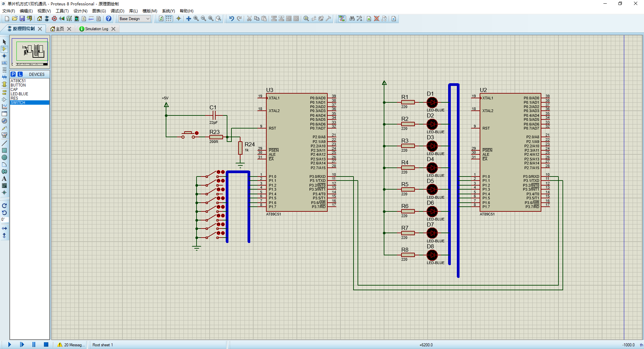This screenshot has width=644, height=349.
Task: Pick the Selection mode arrow tool
Action: tap(4, 42)
